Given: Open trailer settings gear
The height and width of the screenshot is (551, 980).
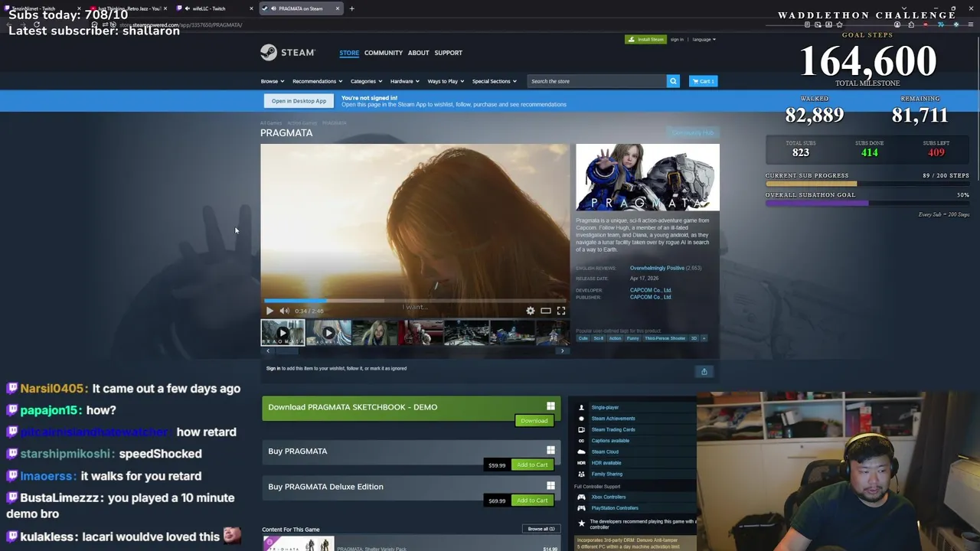Looking at the screenshot, I should pos(530,311).
